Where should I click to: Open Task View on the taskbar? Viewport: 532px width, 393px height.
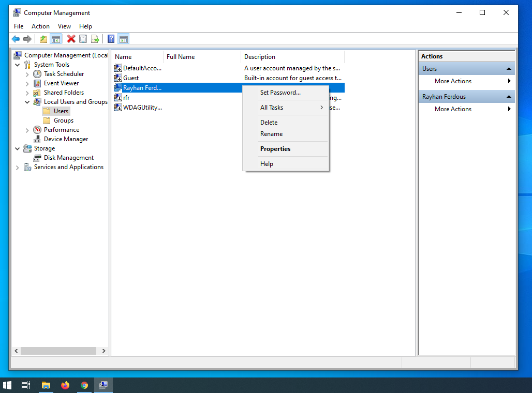click(x=26, y=385)
